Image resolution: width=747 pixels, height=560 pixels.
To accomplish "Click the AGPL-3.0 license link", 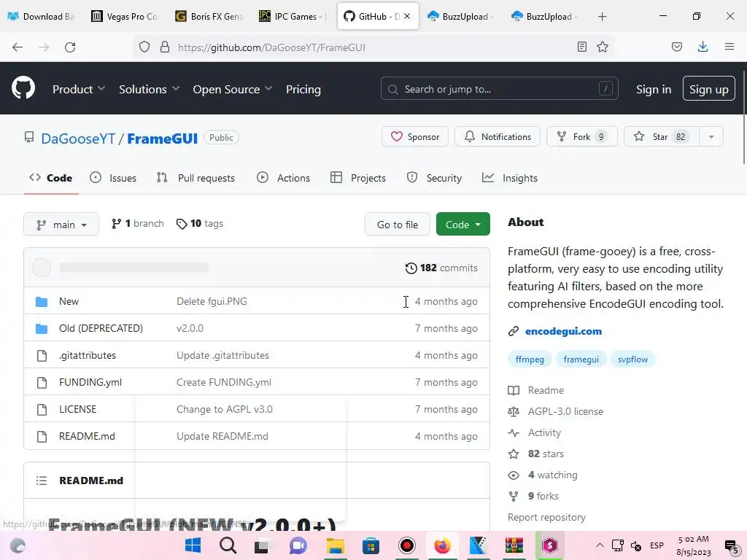I will pos(565,411).
